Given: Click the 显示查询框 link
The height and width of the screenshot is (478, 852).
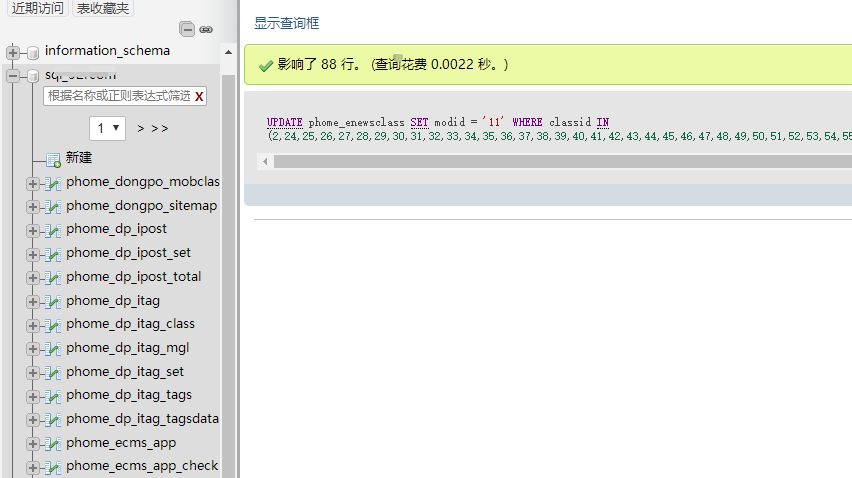Looking at the screenshot, I should (287, 22).
